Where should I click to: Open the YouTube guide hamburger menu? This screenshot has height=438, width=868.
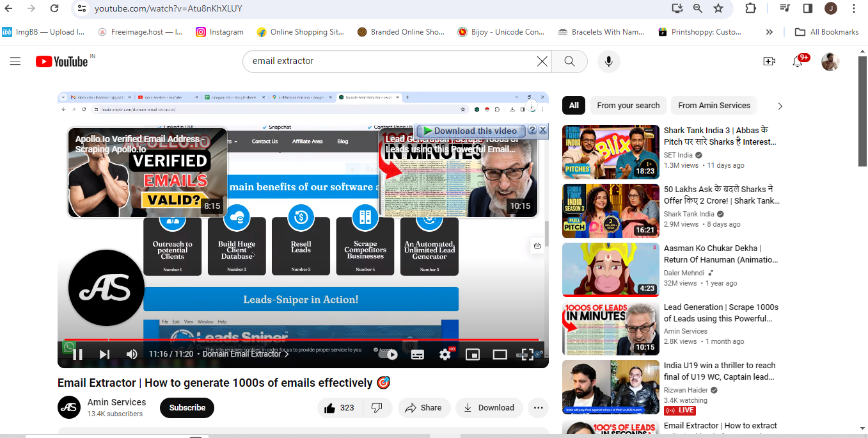click(15, 61)
